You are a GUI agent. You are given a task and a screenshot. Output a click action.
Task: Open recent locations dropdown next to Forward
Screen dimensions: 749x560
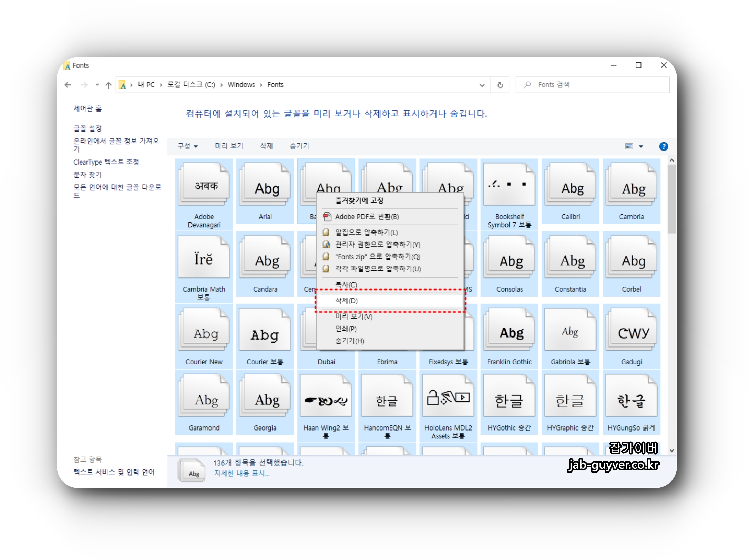click(x=97, y=85)
